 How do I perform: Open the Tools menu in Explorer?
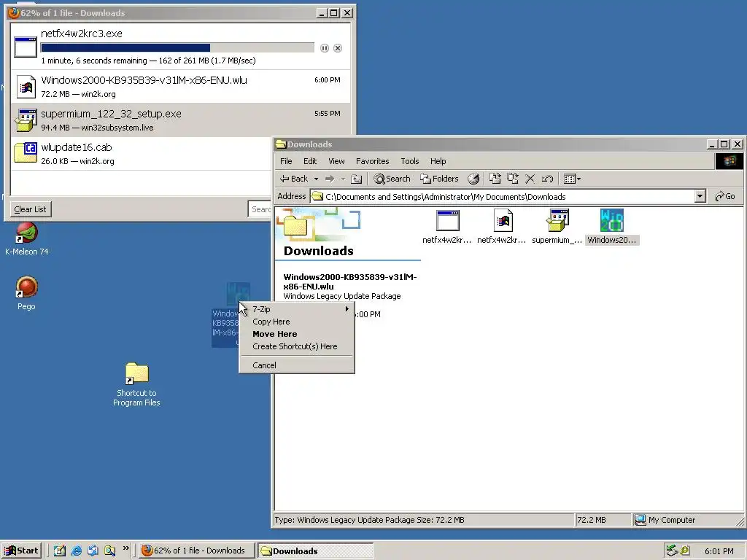(x=410, y=161)
